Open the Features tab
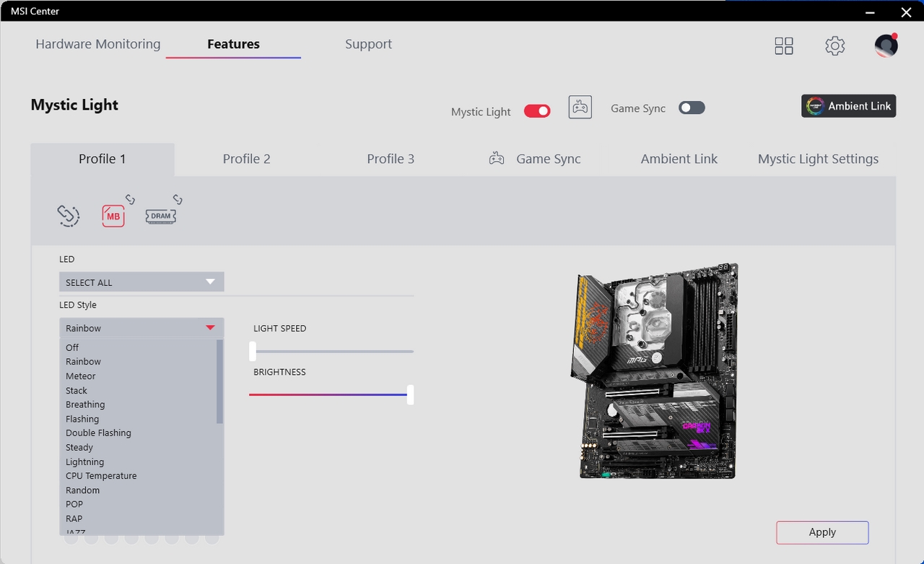Screen dimensions: 924x564 coord(233,44)
